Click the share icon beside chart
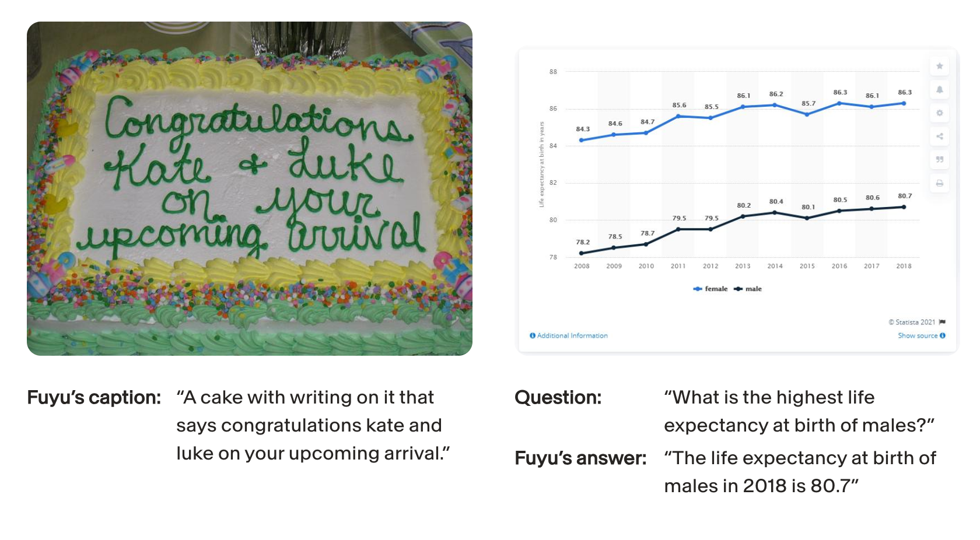This screenshot has height=540, width=980. point(939,136)
